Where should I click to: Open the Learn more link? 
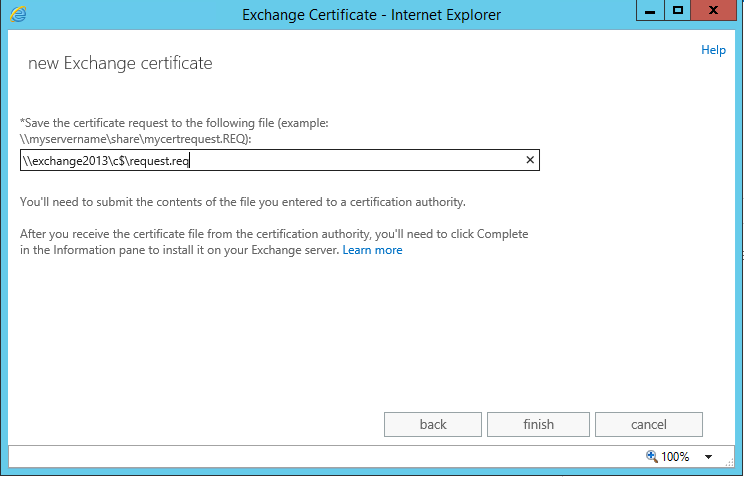372,250
